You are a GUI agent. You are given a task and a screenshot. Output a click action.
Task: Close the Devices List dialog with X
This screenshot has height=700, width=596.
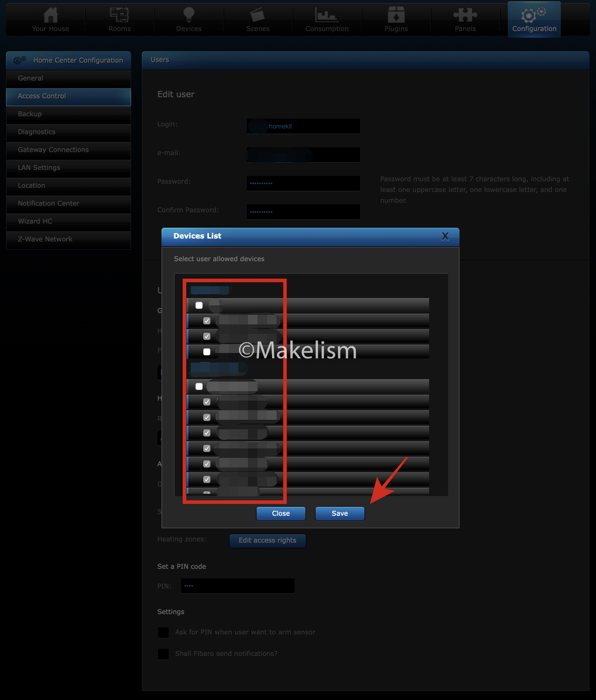coord(445,236)
